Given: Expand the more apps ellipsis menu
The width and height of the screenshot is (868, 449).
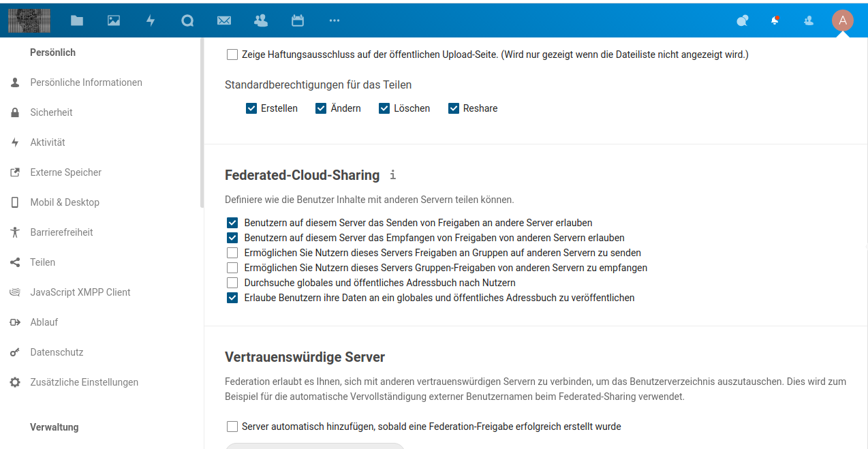Looking at the screenshot, I should tap(335, 20).
